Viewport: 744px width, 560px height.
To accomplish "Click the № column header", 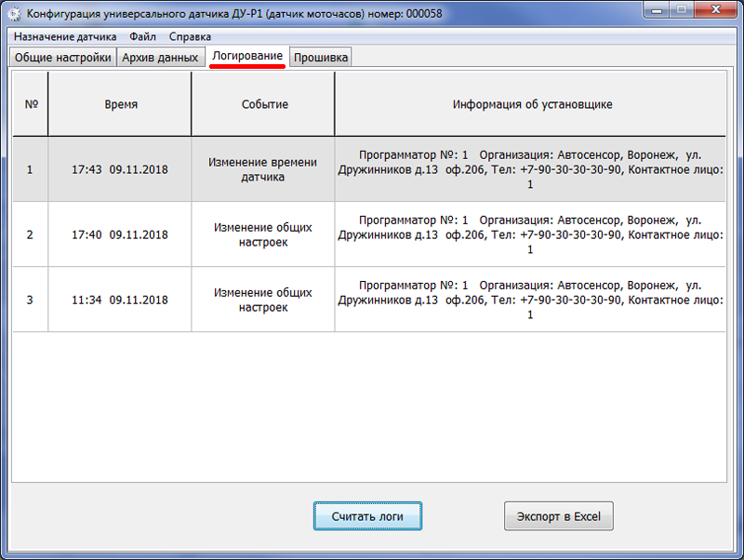I will pyautogui.click(x=31, y=104).
